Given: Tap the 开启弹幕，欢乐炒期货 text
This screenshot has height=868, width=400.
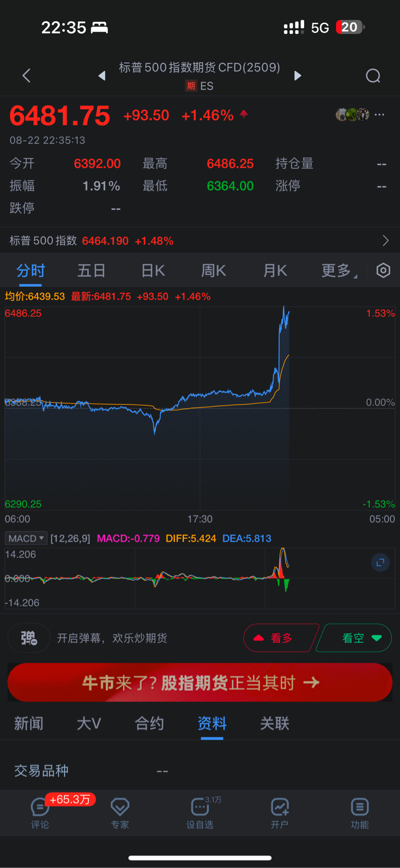Looking at the screenshot, I should point(112,638).
